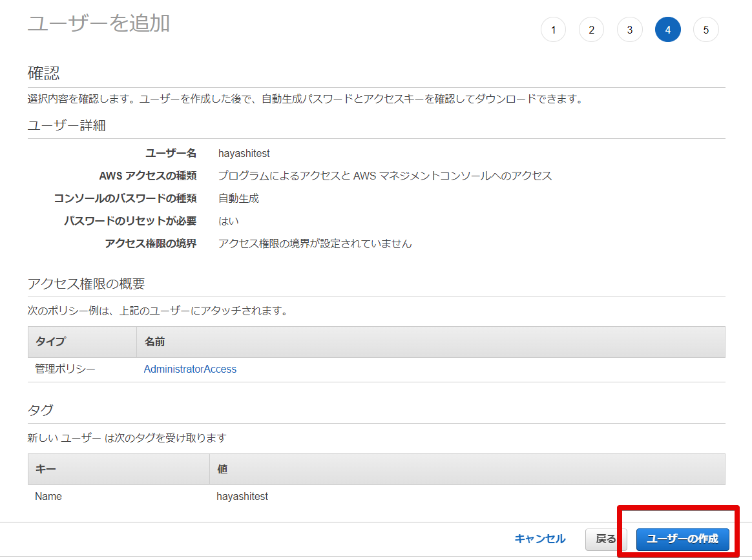Click the 名前 column header

point(155,342)
